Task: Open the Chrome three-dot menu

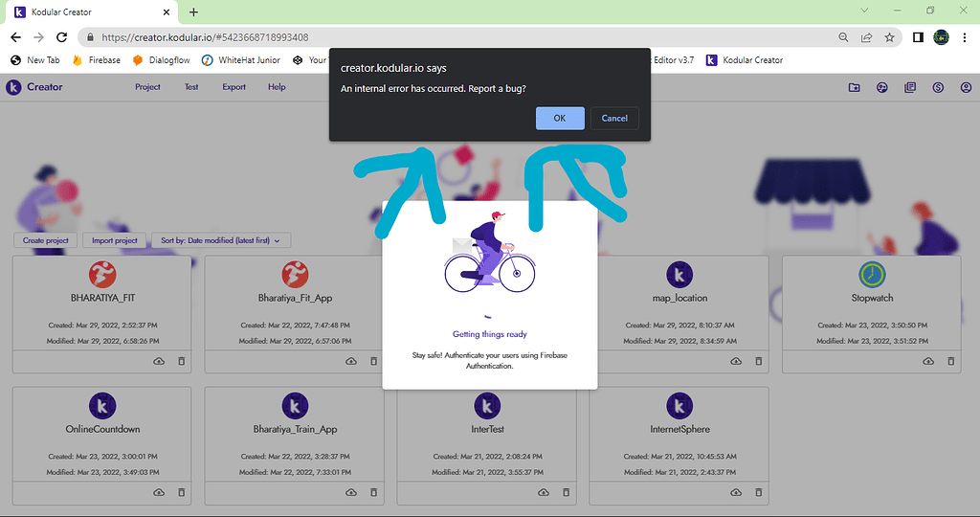Action: click(x=965, y=37)
